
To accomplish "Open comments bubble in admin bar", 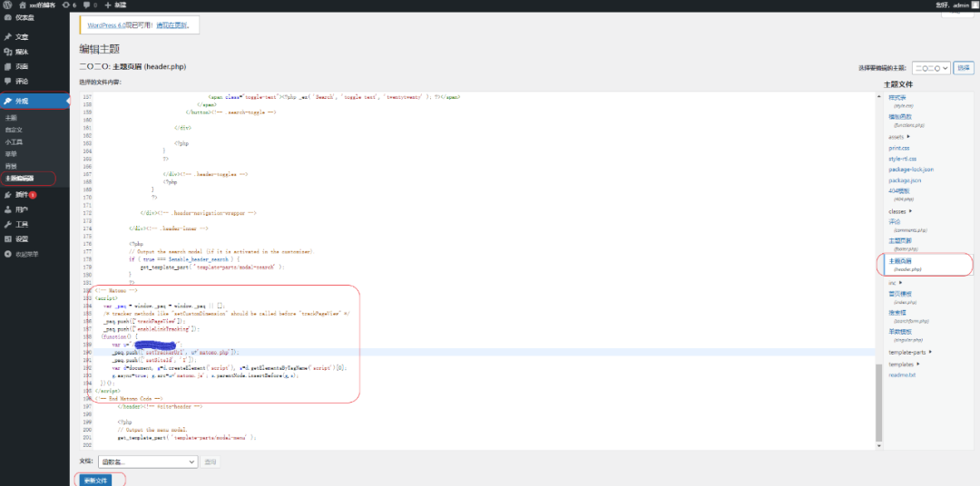I will pyautogui.click(x=90, y=5).
